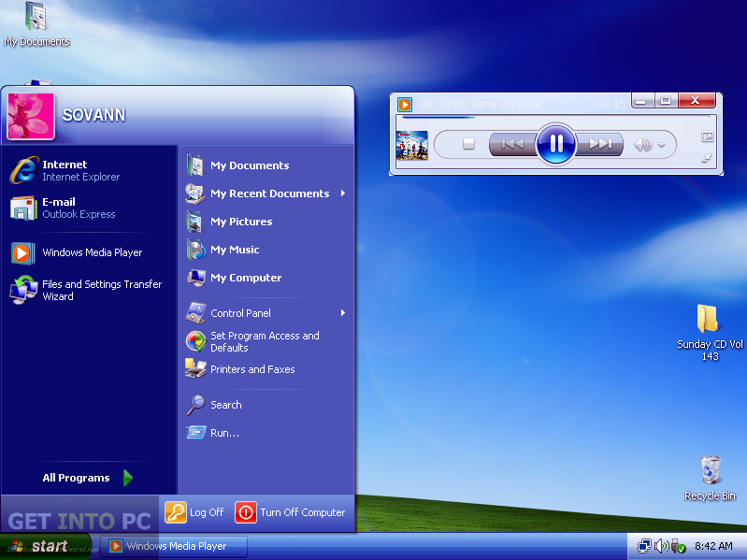The image size is (747, 560).
Task: Skip to previous track
Action: coord(512,143)
